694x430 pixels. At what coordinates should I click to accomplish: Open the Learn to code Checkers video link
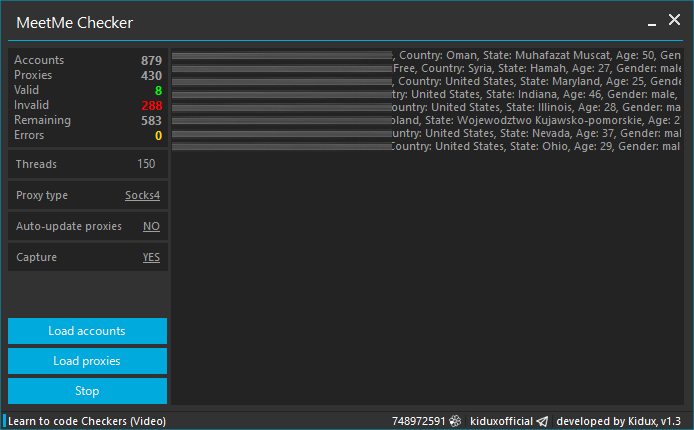87,421
